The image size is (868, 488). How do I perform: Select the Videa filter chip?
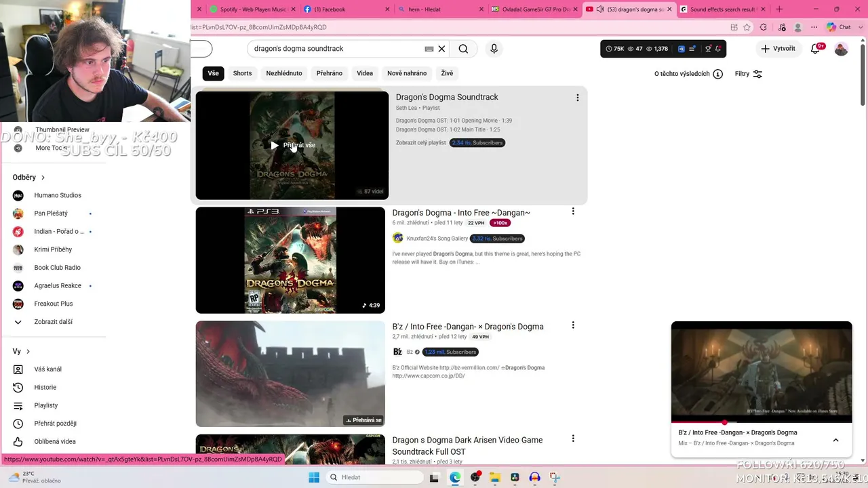pos(365,73)
